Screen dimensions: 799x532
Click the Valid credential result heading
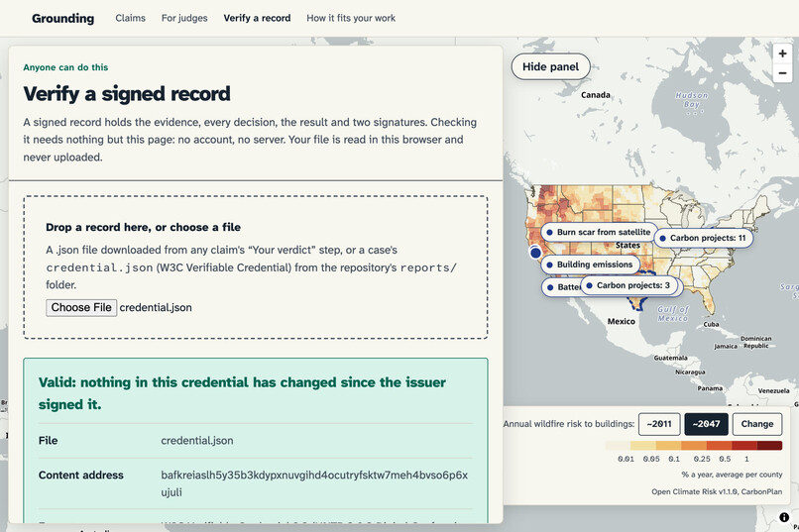[x=242, y=393]
